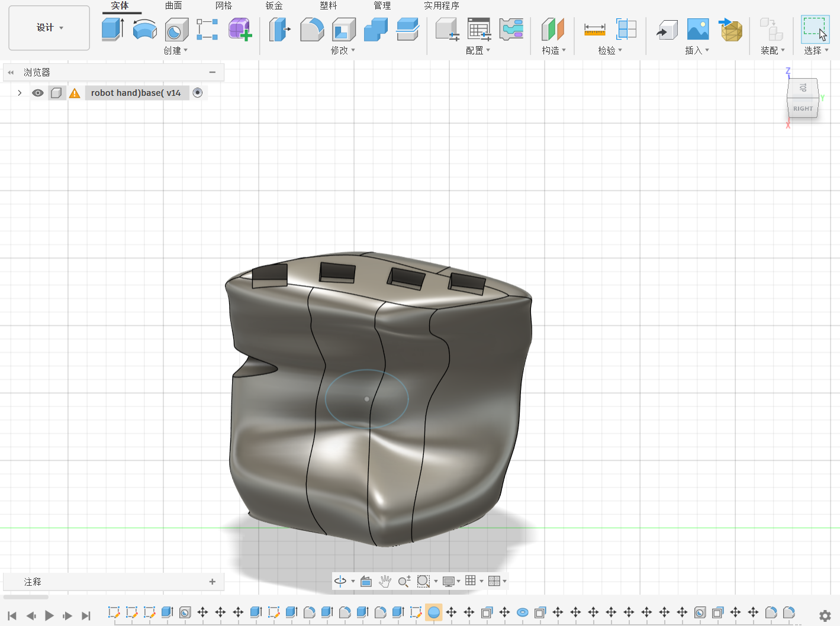Select the Create Form purple icon
Screen dimensions: 840x626
[240, 29]
